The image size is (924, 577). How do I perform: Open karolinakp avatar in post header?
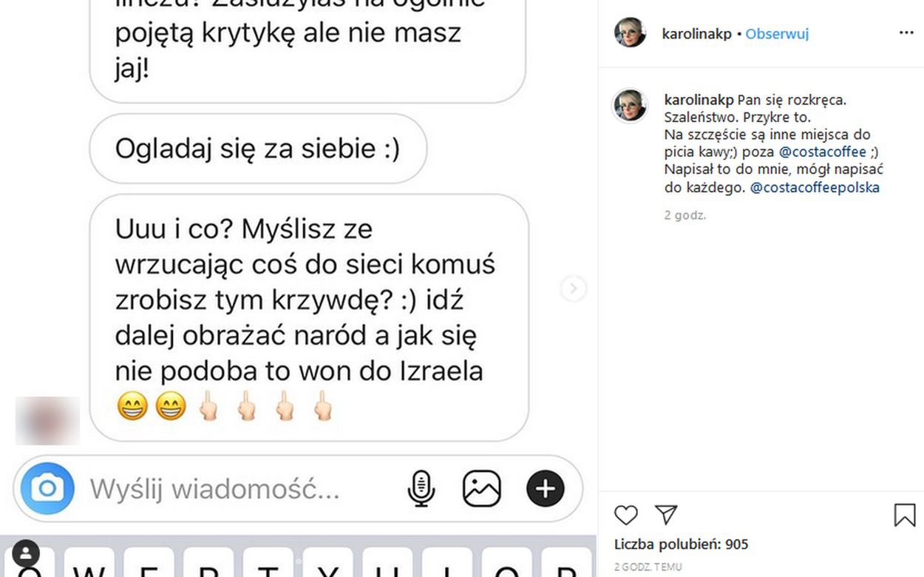(x=631, y=33)
